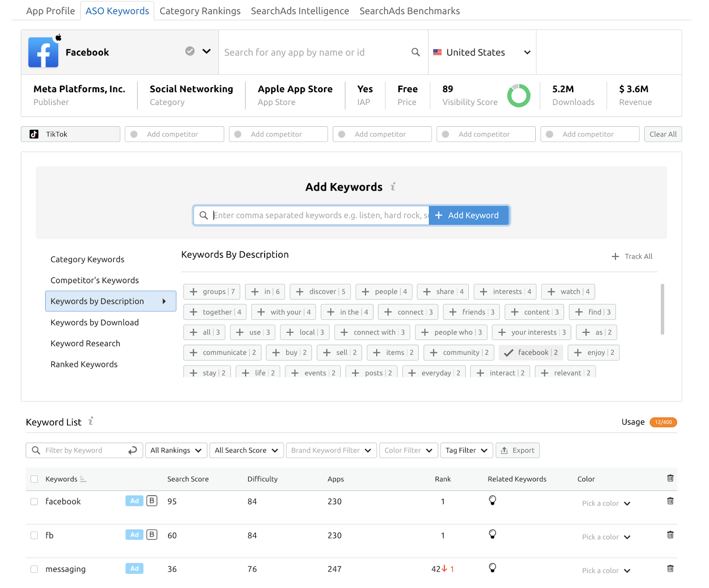Click the Visibility Score donut chart
The width and height of the screenshot is (709, 588).
(518, 95)
